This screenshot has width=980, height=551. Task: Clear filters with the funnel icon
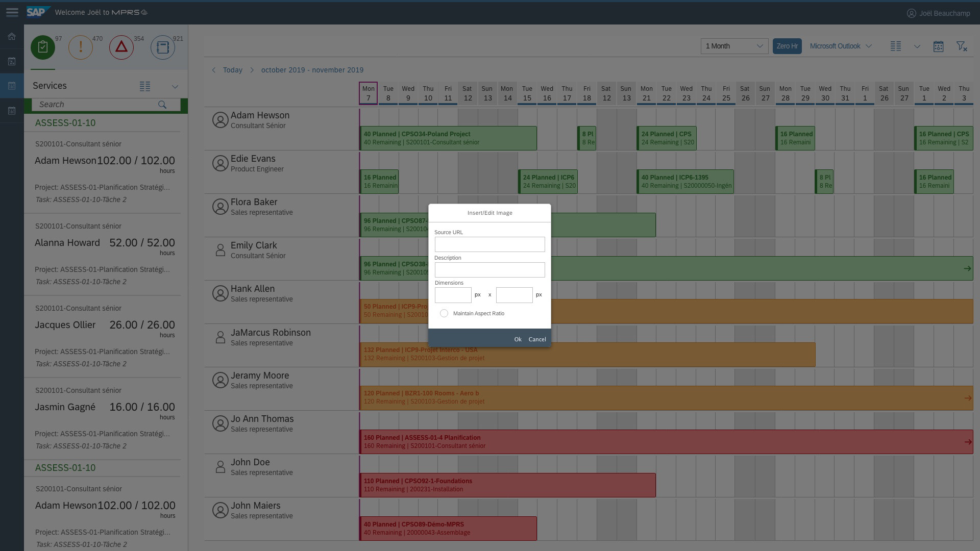(x=962, y=46)
